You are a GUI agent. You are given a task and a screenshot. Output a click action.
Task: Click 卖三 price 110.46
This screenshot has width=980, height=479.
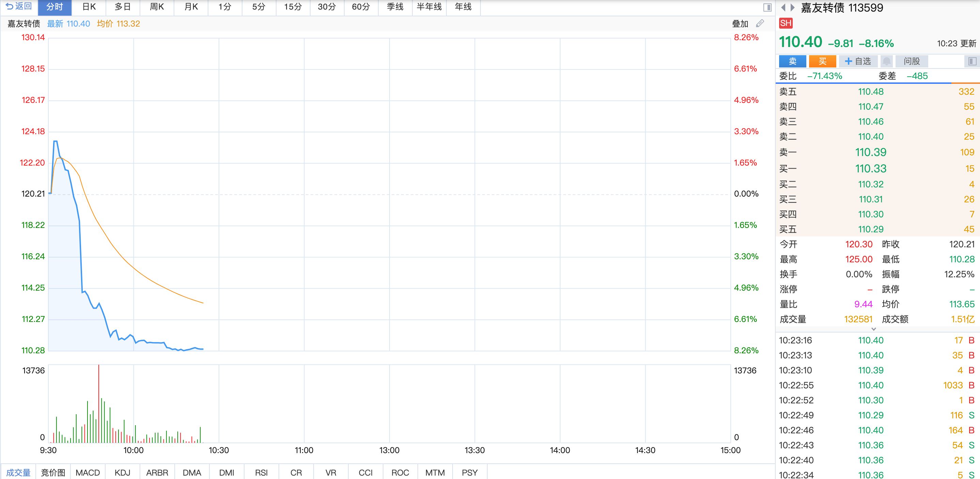click(871, 122)
